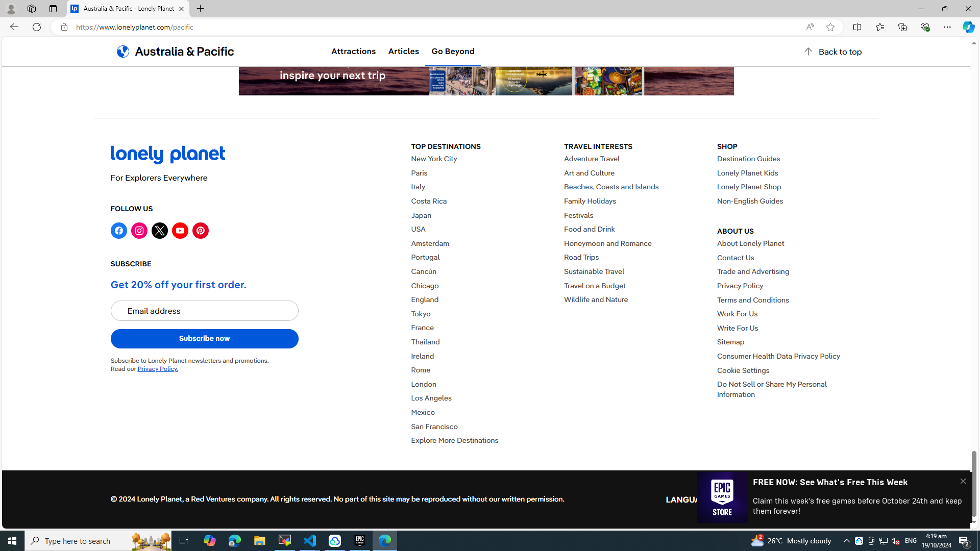
Task: Open the Copilot sidebar icon
Action: (968, 27)
